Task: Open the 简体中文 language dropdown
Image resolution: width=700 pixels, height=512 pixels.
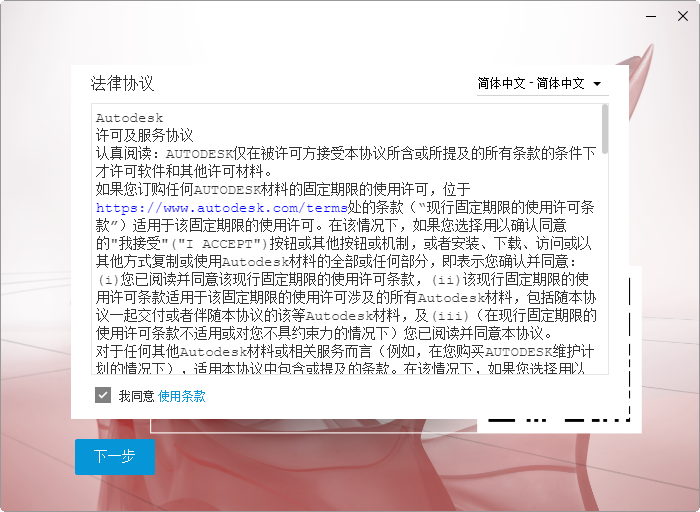Action: coord(542,83)
